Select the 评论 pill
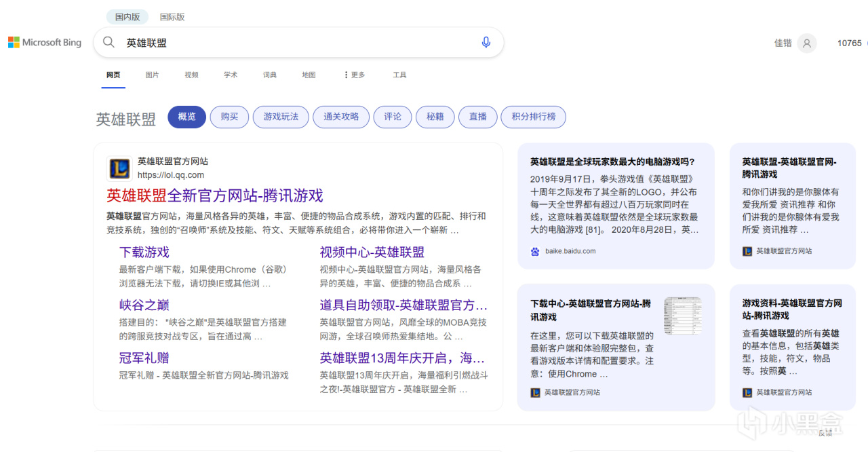Image resolution: width=868 pixels, height=452 pixels. (393, 117)
